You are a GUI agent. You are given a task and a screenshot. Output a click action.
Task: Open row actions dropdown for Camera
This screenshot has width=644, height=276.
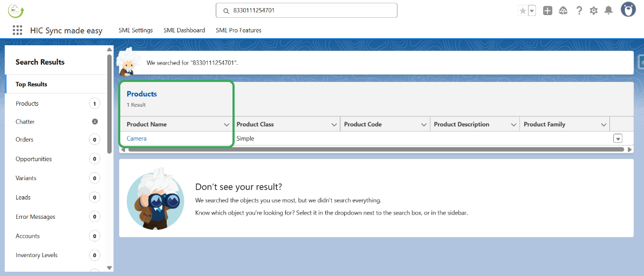618,139
